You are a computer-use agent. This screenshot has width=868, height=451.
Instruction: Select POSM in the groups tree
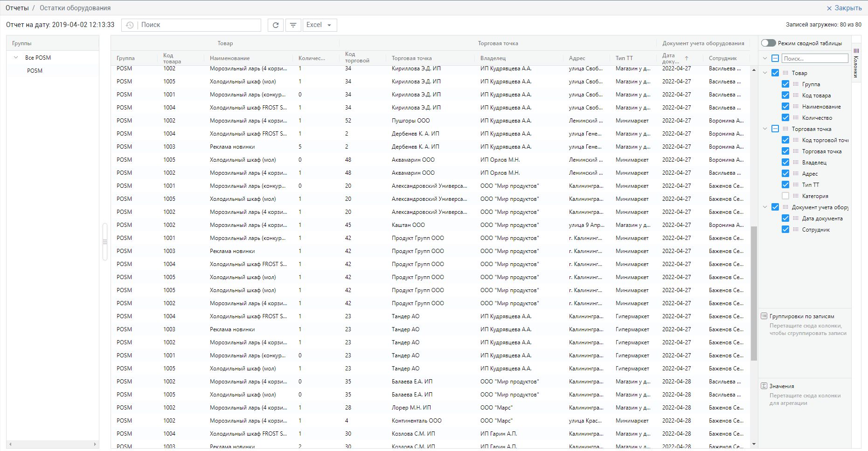35,71
